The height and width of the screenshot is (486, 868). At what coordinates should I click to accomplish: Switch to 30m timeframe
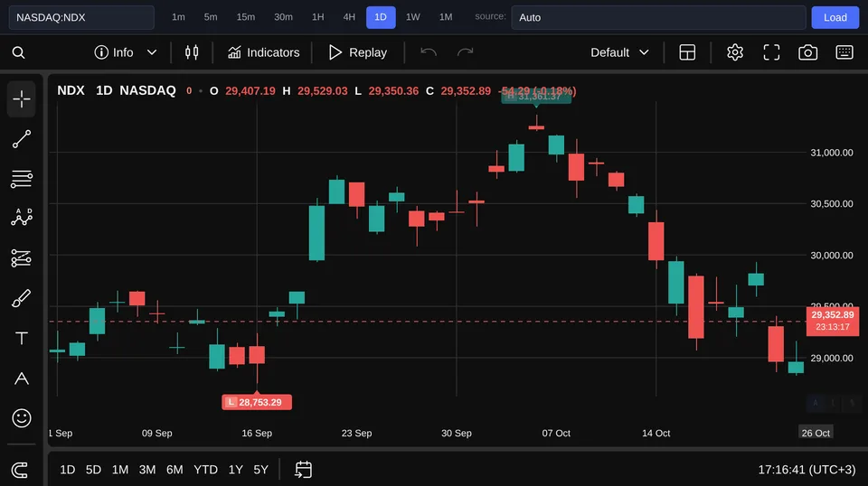pyautogui.click(x=283, y=17)
